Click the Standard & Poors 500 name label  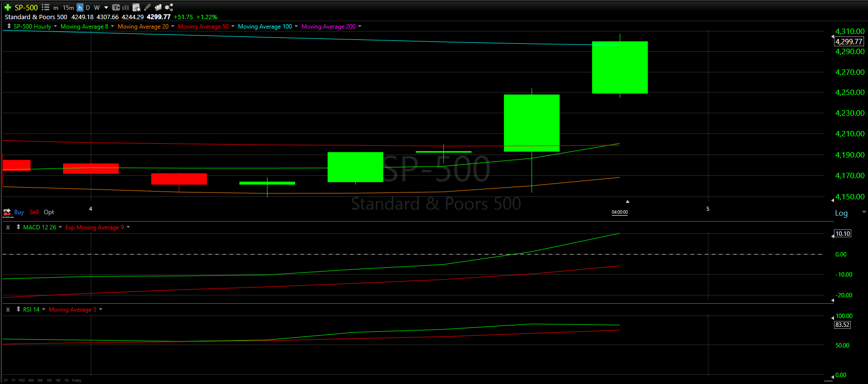pyautogui.click(x=36, y=17)
